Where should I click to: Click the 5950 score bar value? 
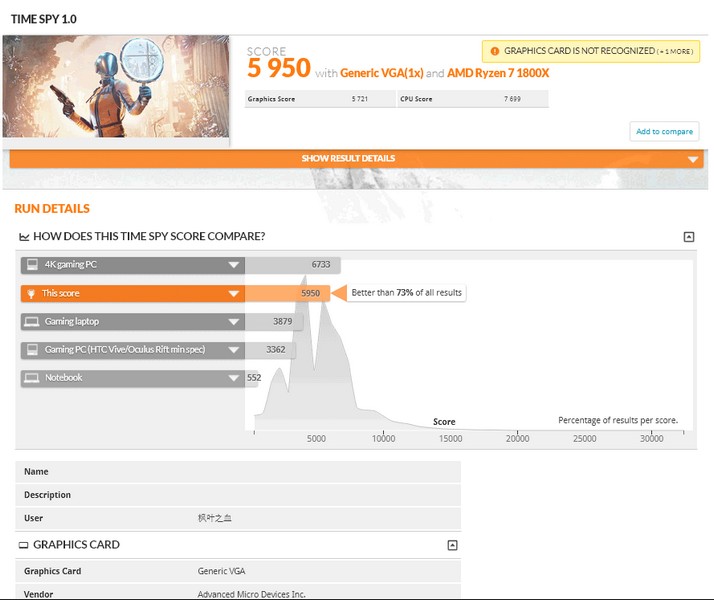311,293
